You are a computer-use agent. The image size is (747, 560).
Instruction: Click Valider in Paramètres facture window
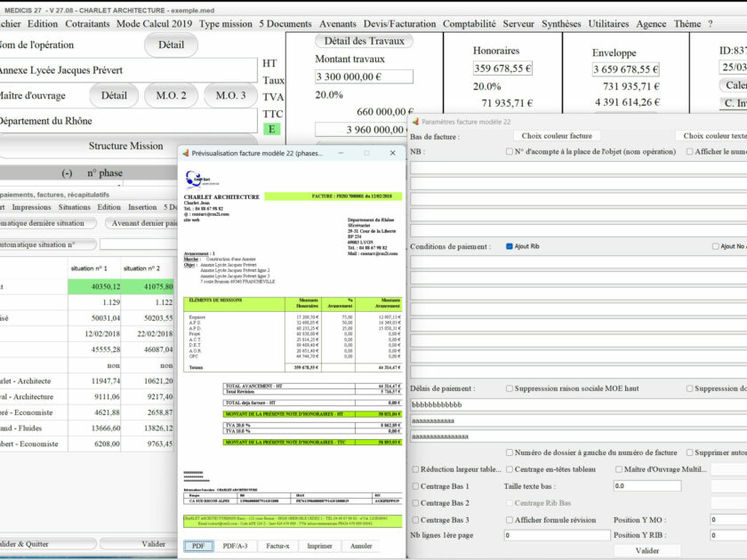647,550
